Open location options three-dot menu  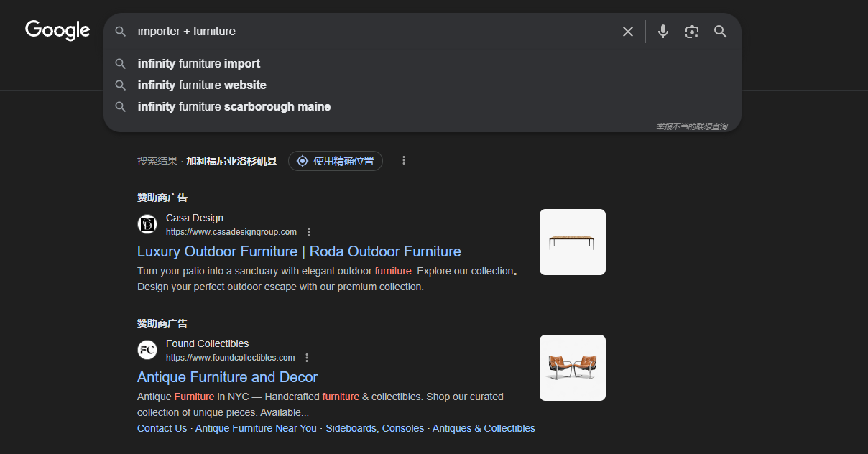pos(404,161)
